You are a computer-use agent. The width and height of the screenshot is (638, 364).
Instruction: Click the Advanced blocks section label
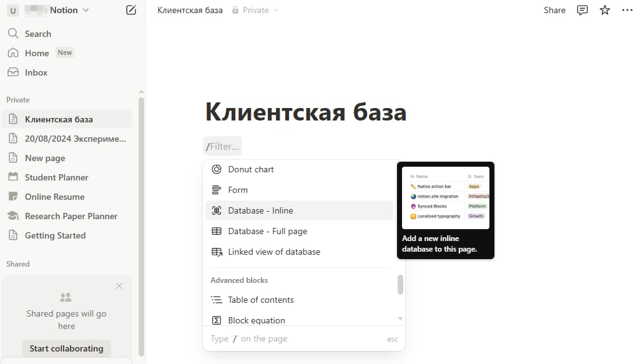(x=239, y=280)
